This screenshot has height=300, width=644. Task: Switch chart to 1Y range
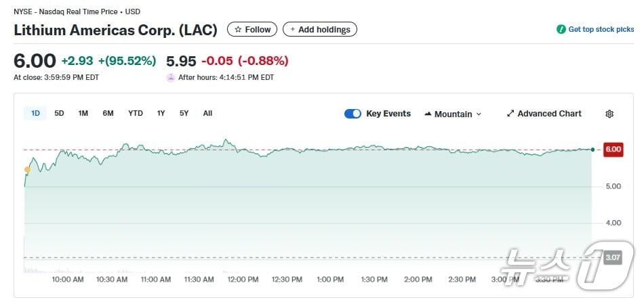[x=161, y=113]
